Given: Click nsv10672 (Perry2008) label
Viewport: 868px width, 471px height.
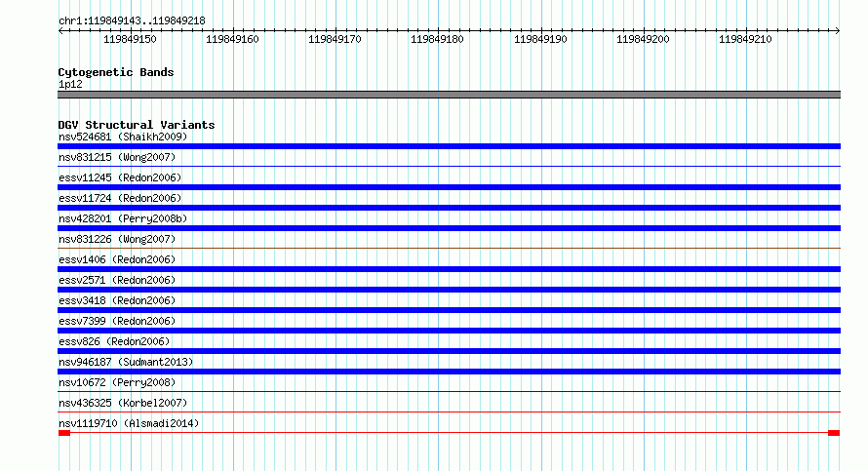Looking at the screenshot, I should coord(117,382).
